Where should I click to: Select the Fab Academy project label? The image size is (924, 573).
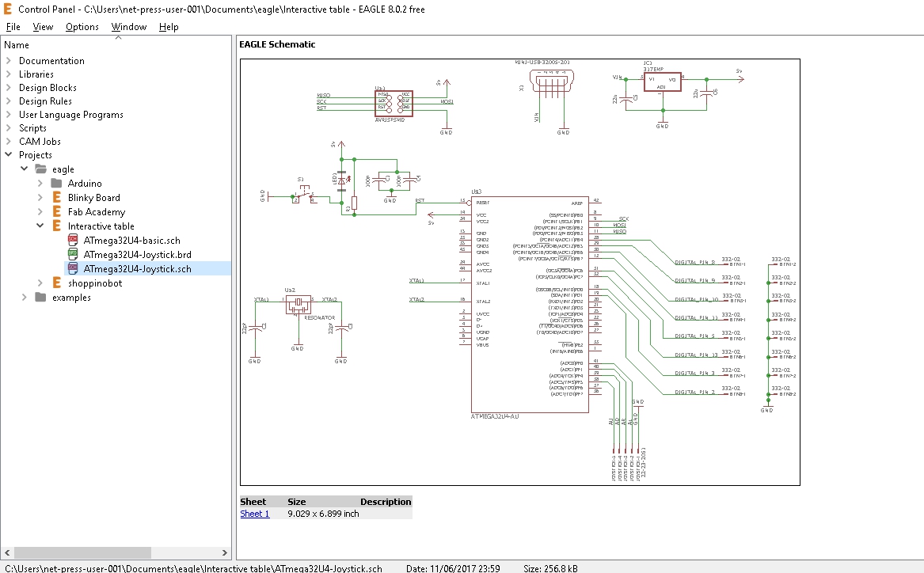[x=97, y=212]
